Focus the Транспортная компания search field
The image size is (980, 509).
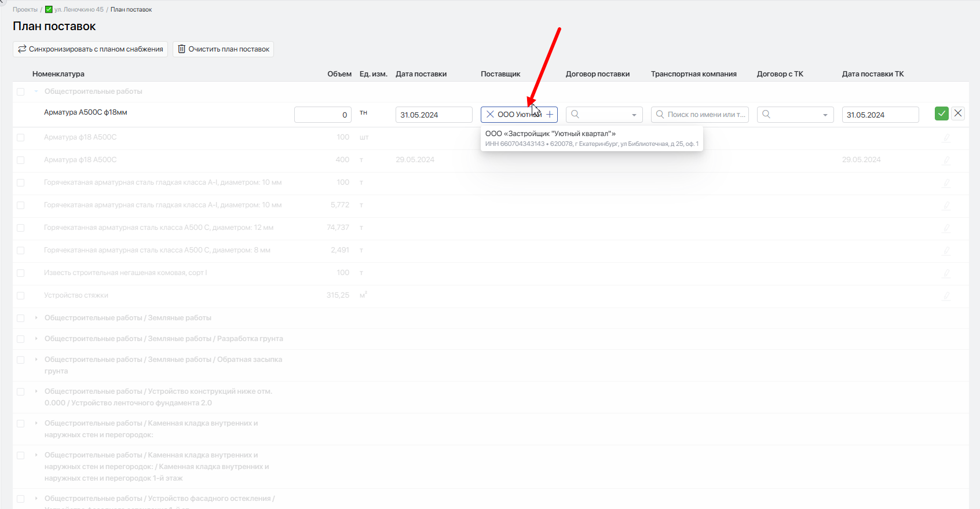[700, 115]
